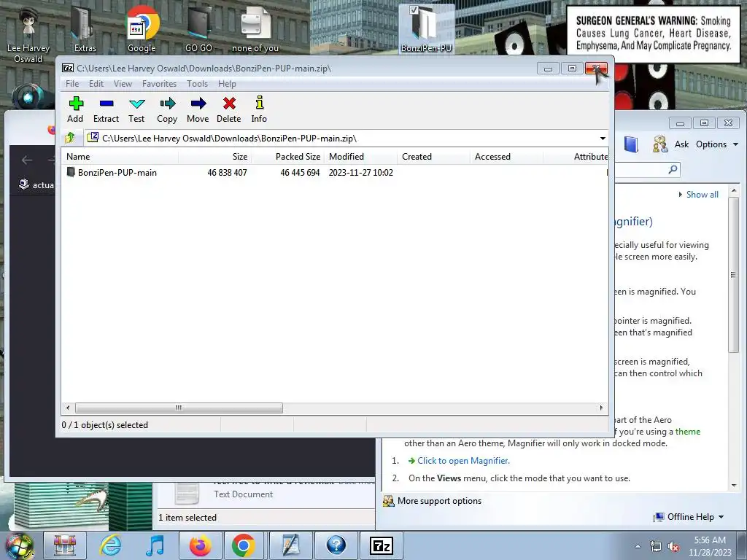The height and width of the screenshot is (560, 747).
Task: Open the View menu
Action: tap(123, 84)
